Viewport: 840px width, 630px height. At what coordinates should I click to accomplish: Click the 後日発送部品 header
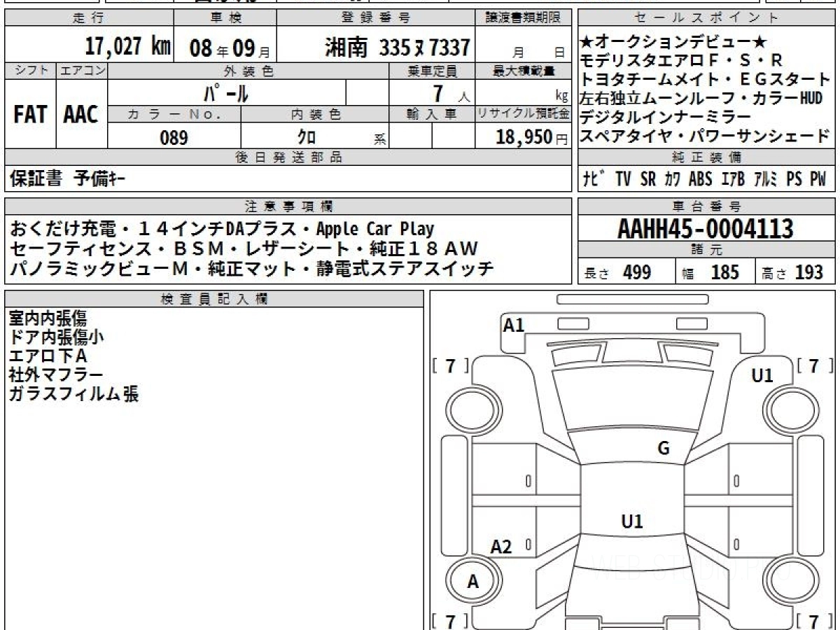(288, 157)
